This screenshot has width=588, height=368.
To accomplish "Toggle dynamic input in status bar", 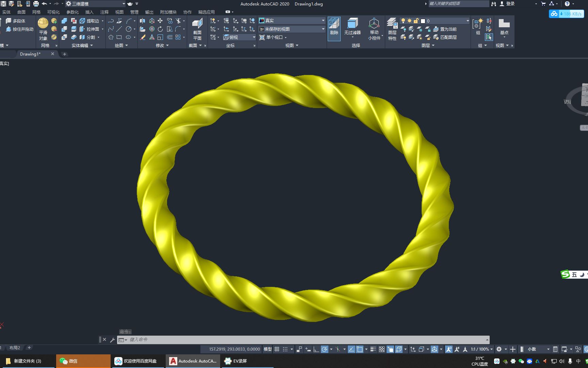I will 308,349.
